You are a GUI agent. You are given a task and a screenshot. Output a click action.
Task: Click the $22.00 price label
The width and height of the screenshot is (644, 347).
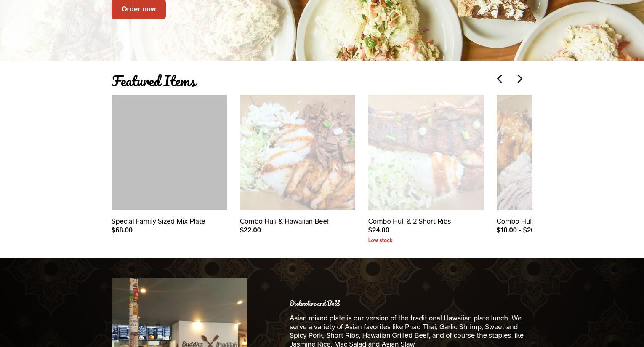250,230
